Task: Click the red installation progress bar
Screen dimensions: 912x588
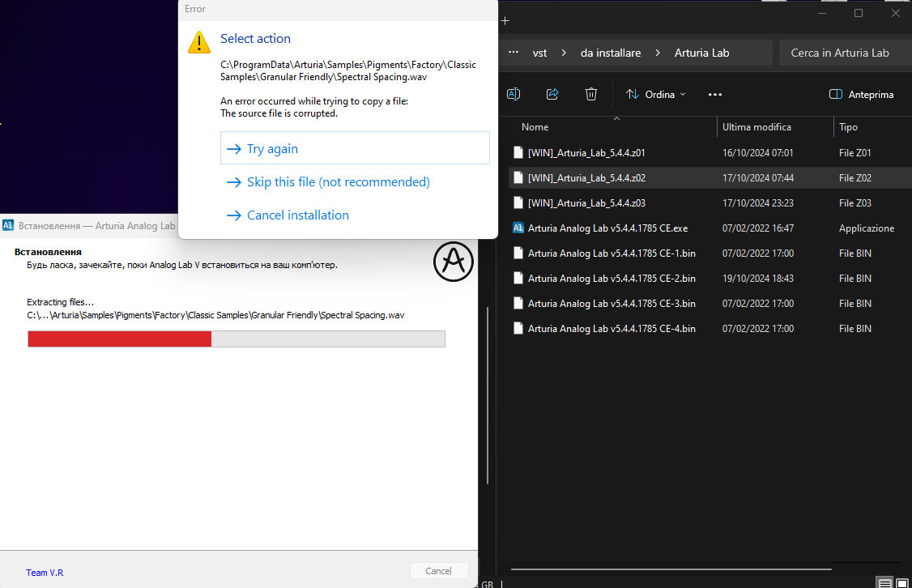Action: click(x=120, y=339)
